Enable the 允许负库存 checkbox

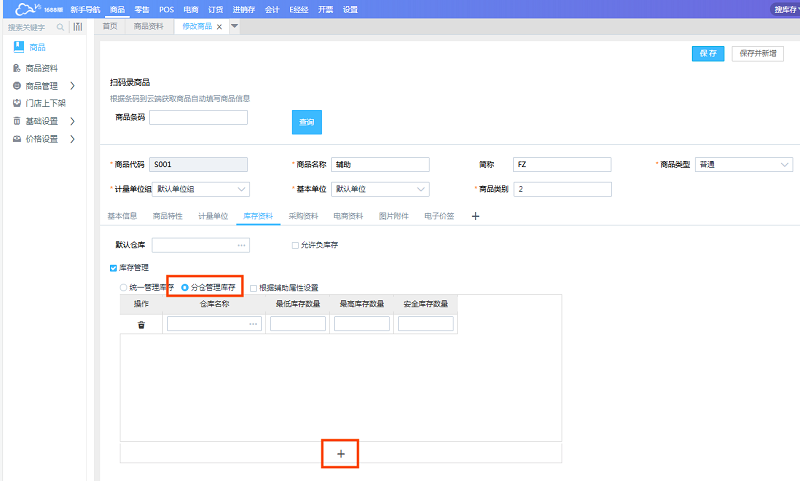[x=294, y=245]
